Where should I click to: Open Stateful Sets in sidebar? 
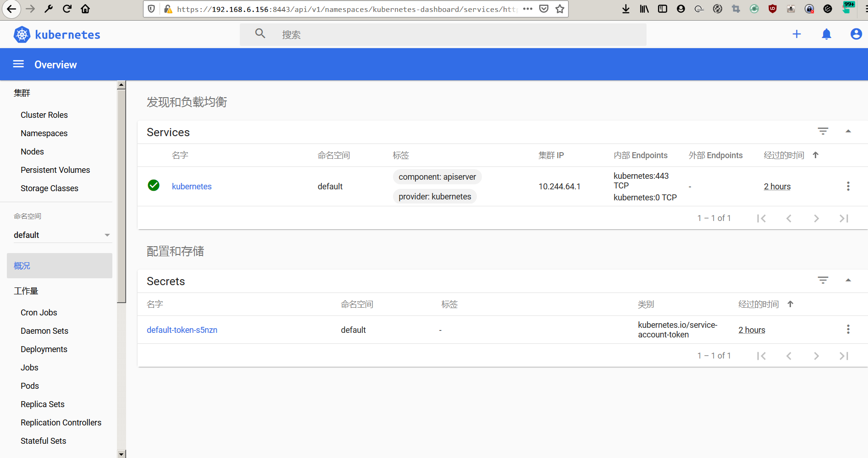click(x=44, y=441)
